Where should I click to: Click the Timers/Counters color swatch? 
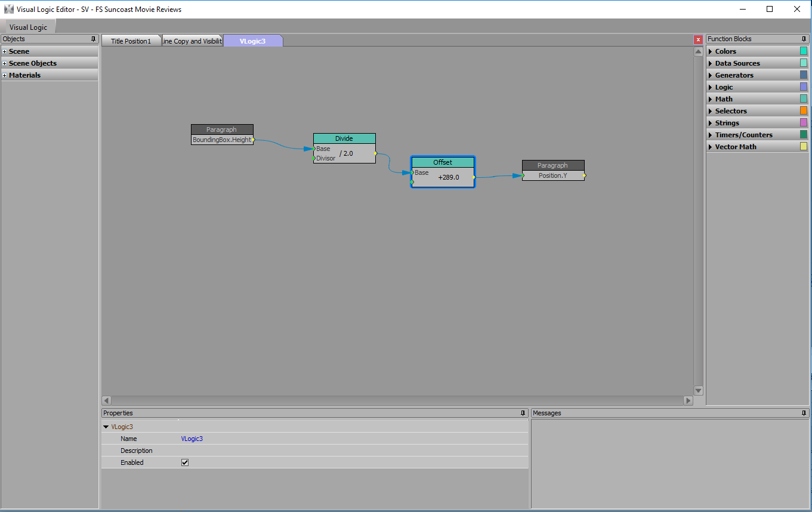coord(804,135)
